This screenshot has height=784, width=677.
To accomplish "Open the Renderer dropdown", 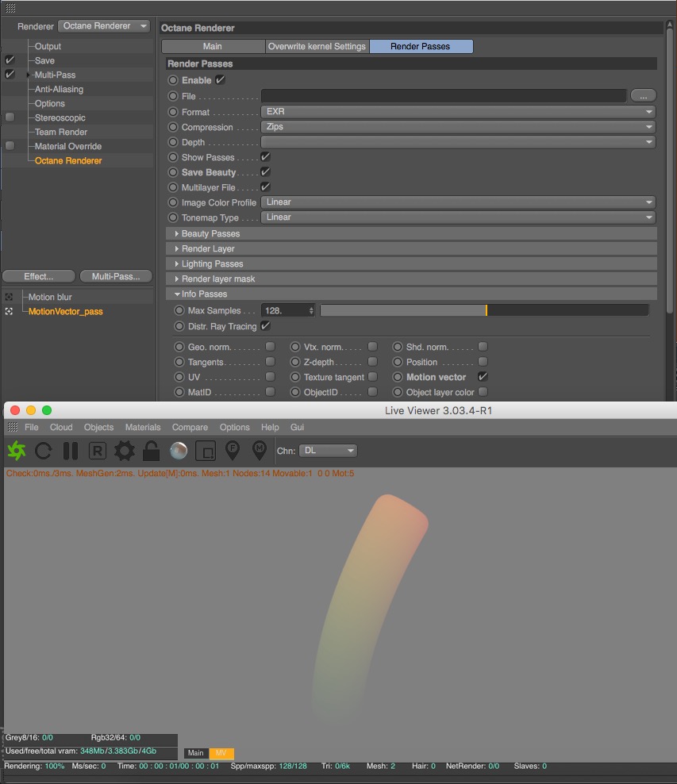I will coord(104,26).
